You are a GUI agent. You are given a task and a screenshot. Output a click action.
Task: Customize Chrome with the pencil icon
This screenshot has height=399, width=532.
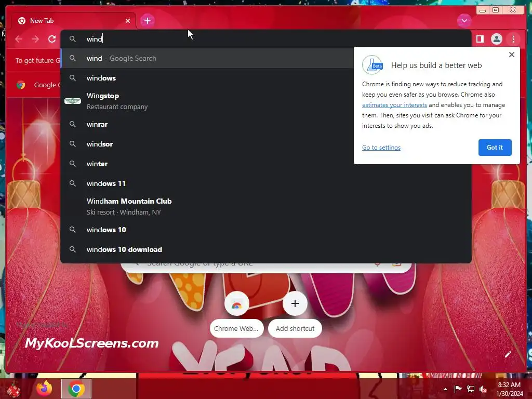click(508, 354)
